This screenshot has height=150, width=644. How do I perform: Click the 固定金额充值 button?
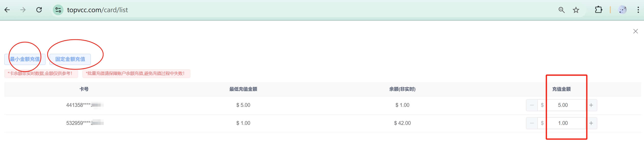pos(70,59)
